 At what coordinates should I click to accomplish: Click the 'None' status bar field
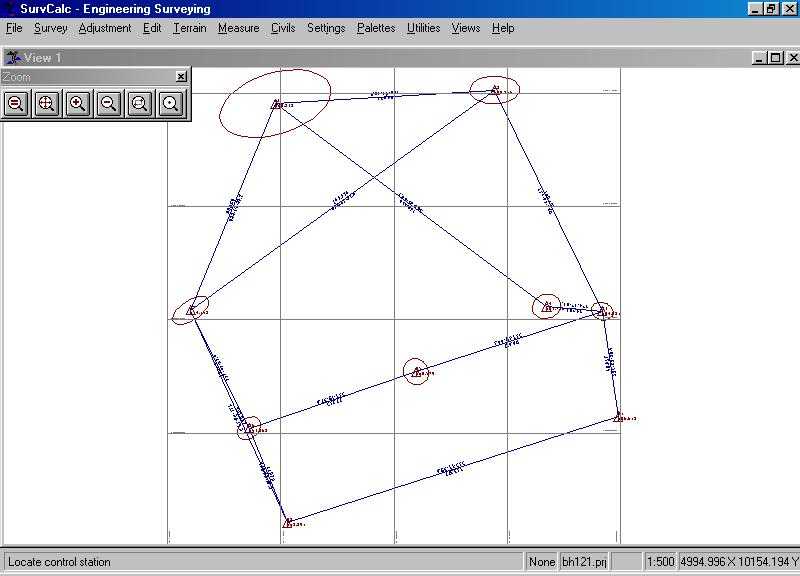542,562
